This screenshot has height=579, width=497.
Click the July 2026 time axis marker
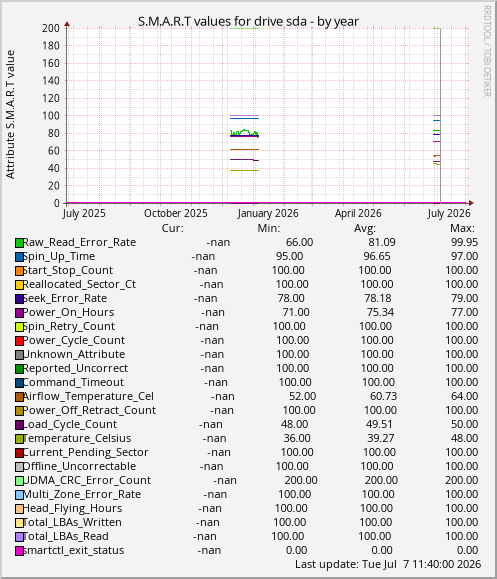tap(449, 213)
